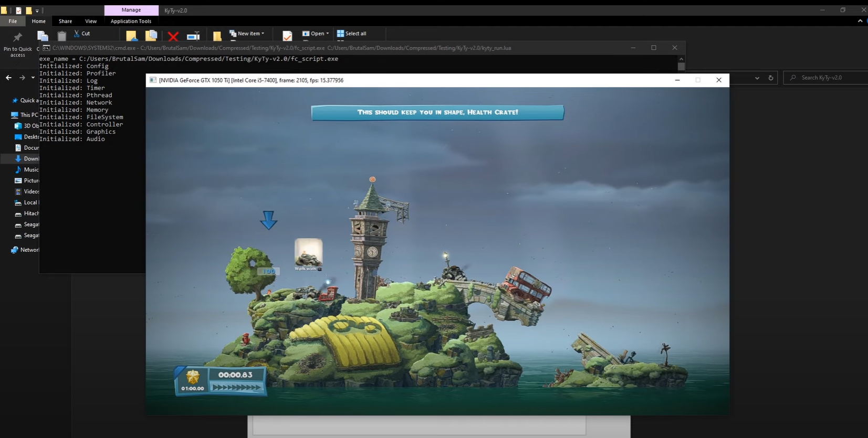This screenshot has width=868, height=438.
Task: Click the blue down arrow indicator in game
Action: click(x=268, y=220)
